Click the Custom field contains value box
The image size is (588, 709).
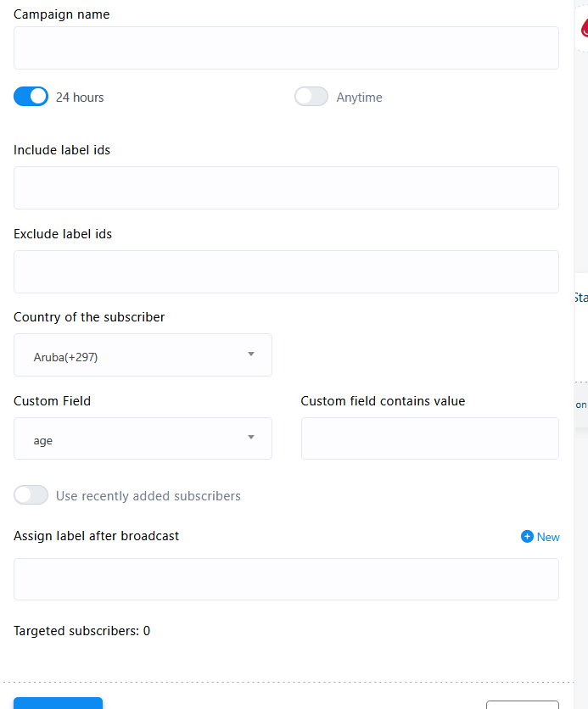(x=429, y=439)
